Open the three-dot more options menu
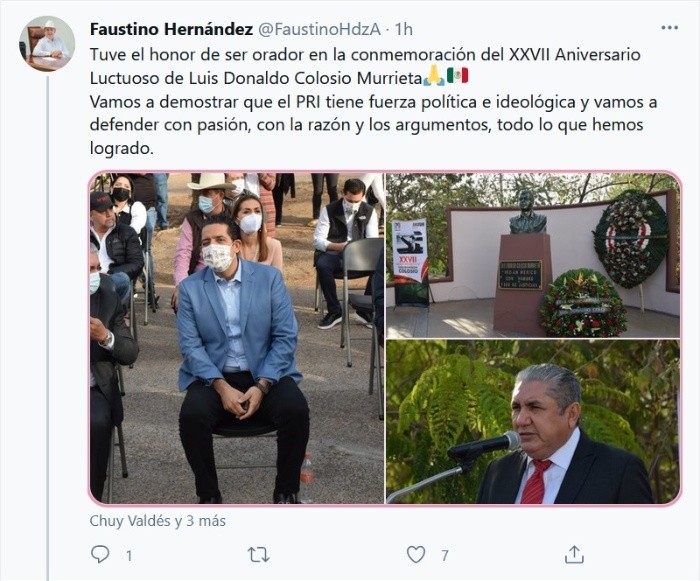 click(670, 28)
